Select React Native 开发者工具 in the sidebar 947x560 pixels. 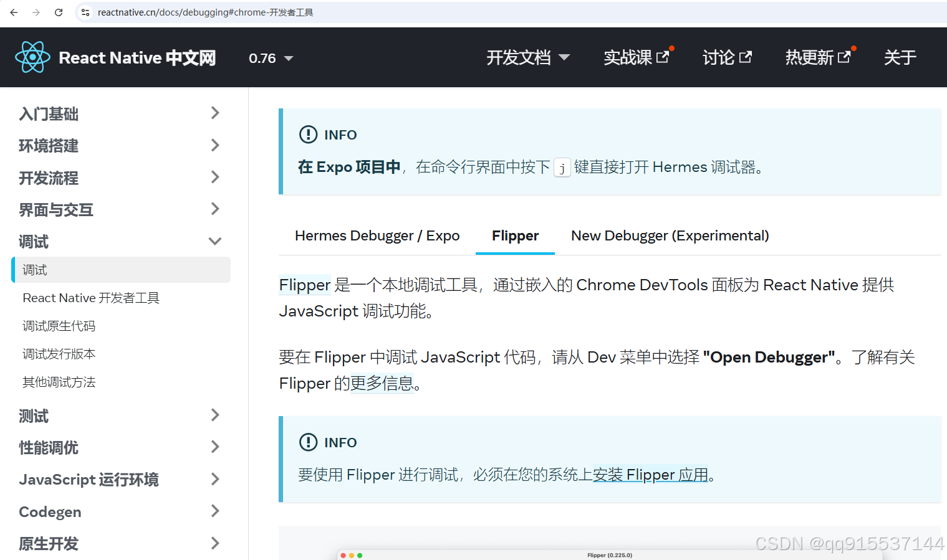tap(91, 298)
